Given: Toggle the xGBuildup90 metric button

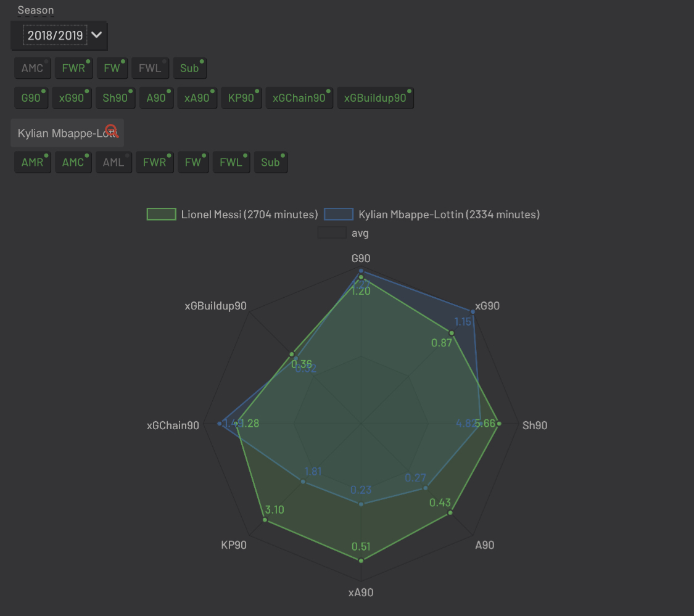Looking at the screenshot, I should (375, 98).
